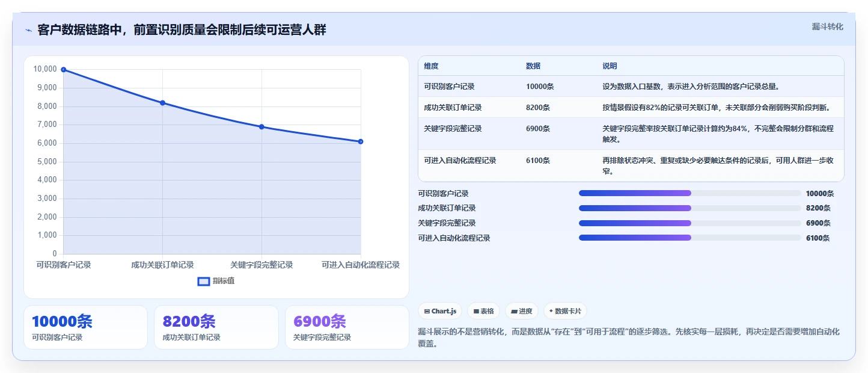Screen dimensions: 868x373
Task: Click the 8200条 table cell
Action: point(538,108)
